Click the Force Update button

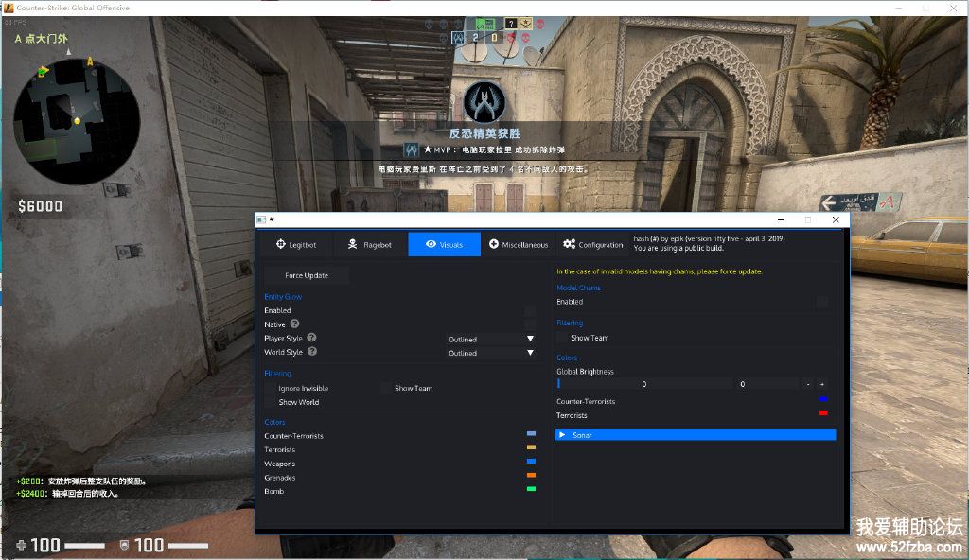307,275
